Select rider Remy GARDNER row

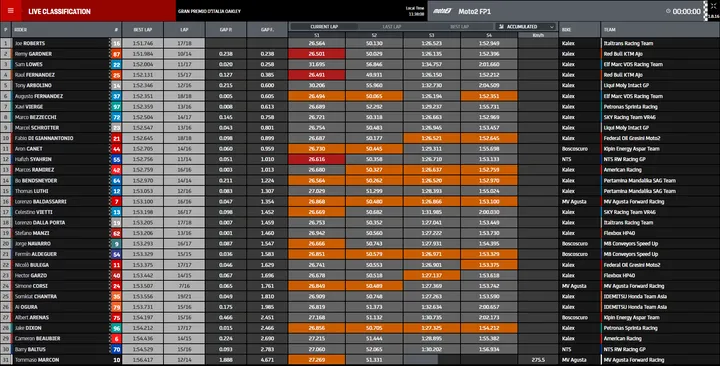click(x=360, y=54)
